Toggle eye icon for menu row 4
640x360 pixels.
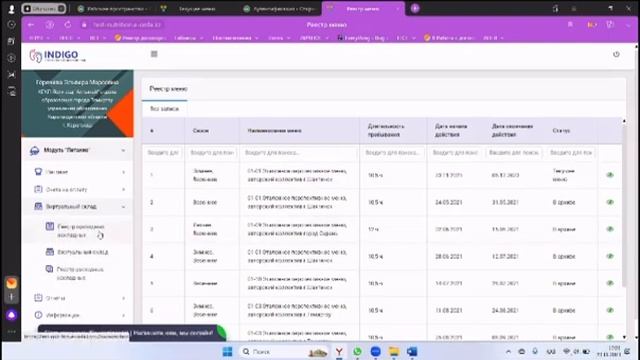610,256
